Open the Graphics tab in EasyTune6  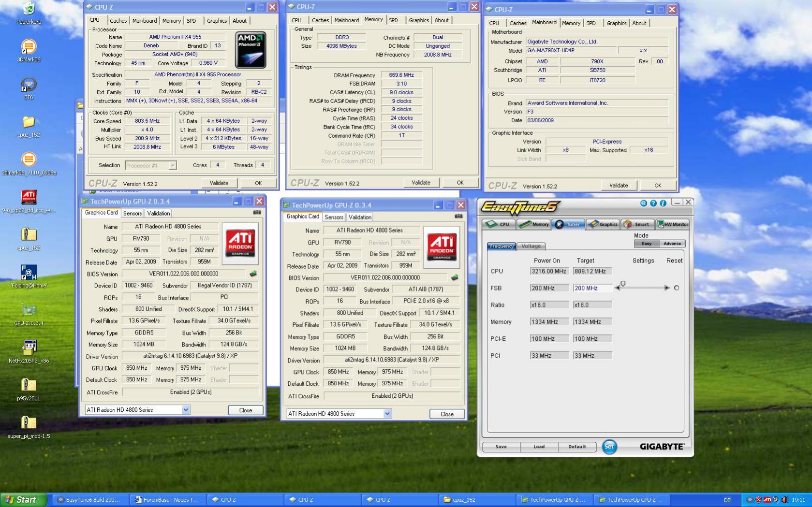coord(604,224)
